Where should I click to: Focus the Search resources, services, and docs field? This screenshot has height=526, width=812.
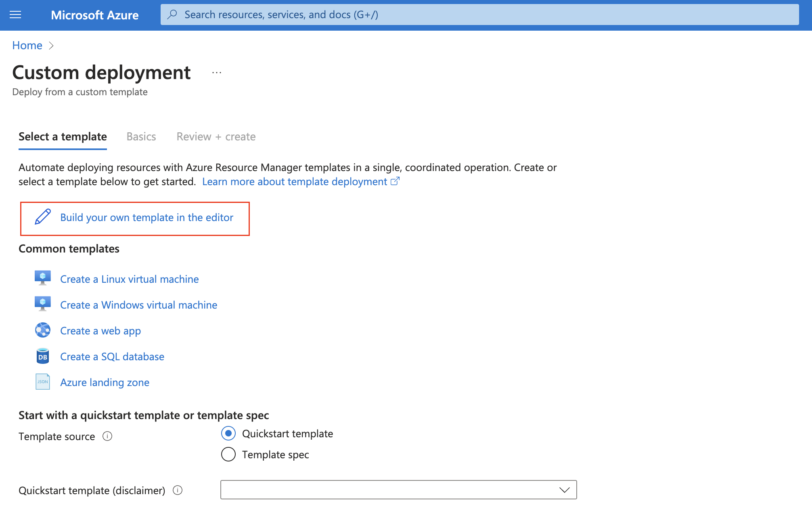pos(479,15)
